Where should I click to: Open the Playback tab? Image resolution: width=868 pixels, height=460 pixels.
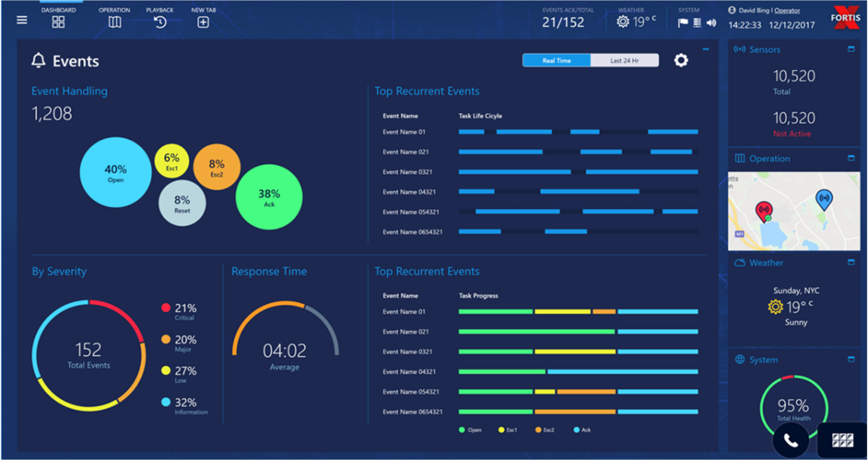160,18
